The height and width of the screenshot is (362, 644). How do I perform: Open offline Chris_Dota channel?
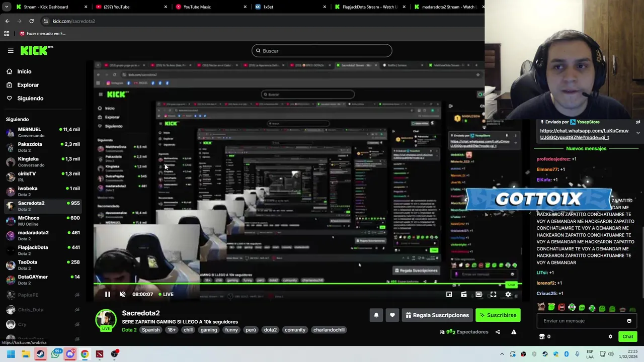pyautogui.click(x=43, y=310)
